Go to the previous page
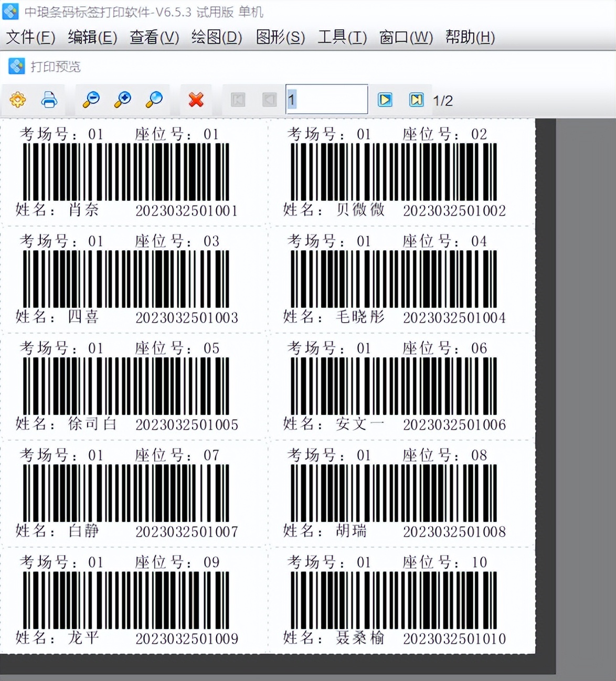Image resolution: width=616 pixels, height=681 pixels. click(270, 100)
